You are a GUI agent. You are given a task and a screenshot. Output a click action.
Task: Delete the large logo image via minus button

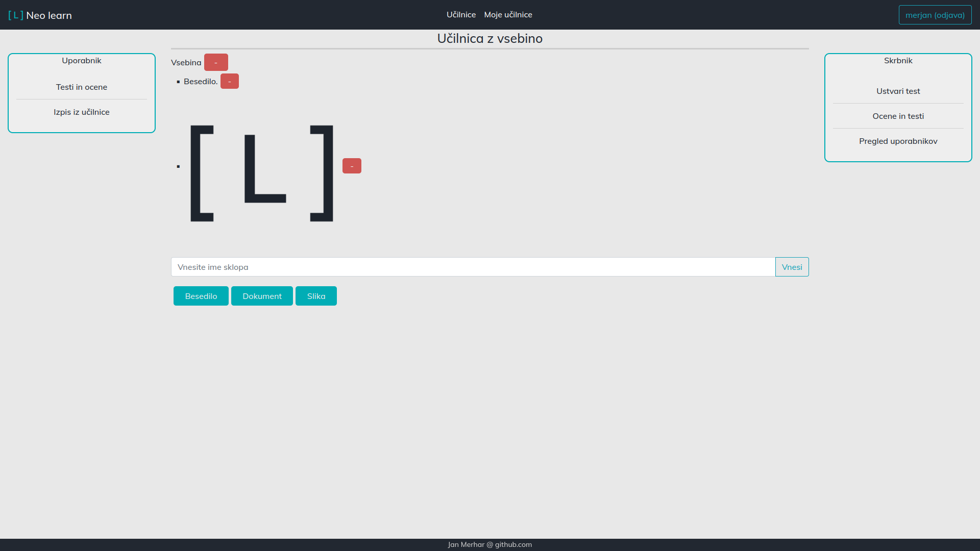(352, 166)
